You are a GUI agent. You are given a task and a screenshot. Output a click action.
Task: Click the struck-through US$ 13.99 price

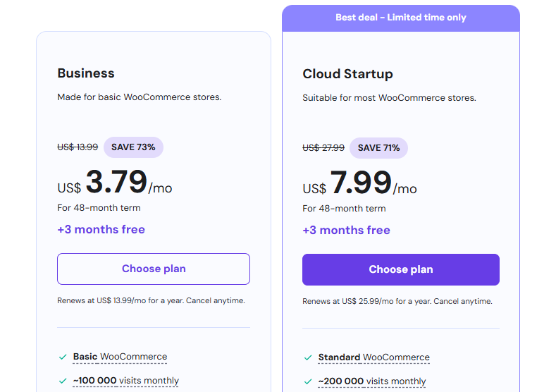pos(78,147)
